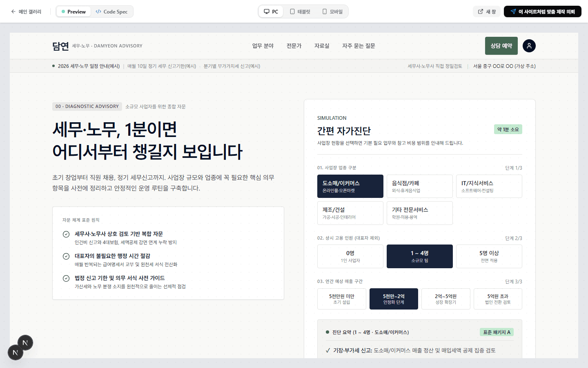Click check icon beside 대표자의 불필요한 행정 시간 절감

point(66,256)
